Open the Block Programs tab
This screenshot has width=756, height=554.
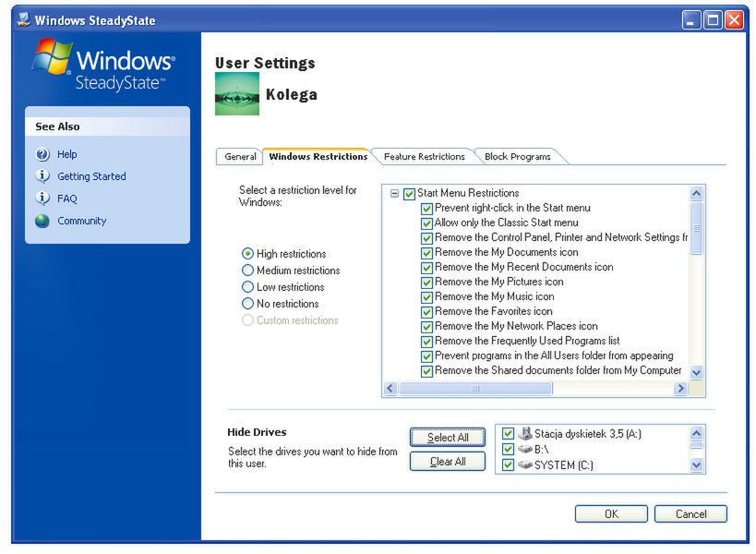click(517, 157)
